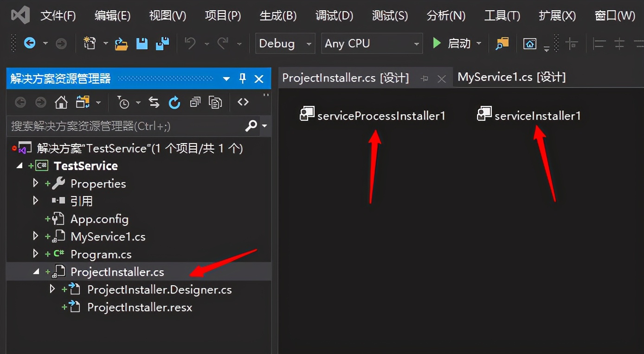Go to Solution Explorer home view

(x=61, y=102)
